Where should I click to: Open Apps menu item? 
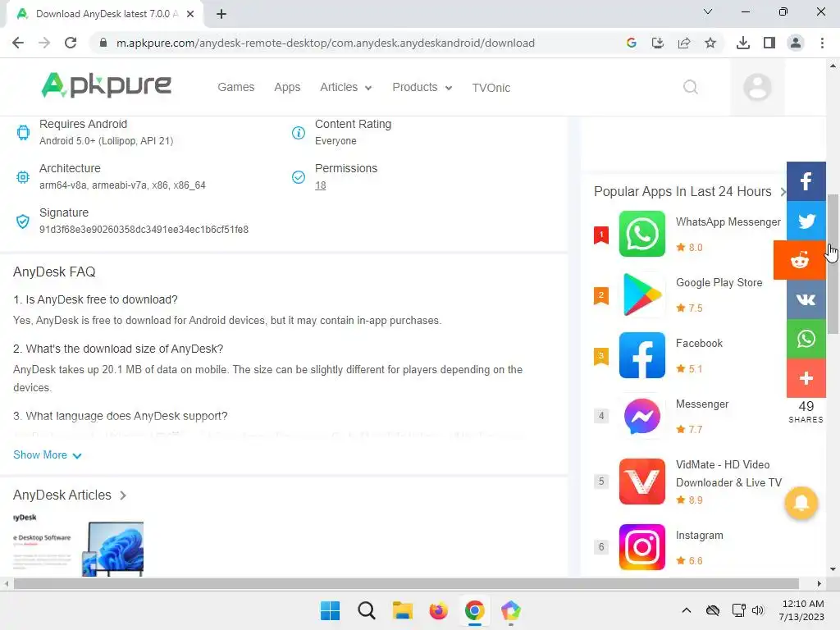pyautogui.click(x=287, y=87)
